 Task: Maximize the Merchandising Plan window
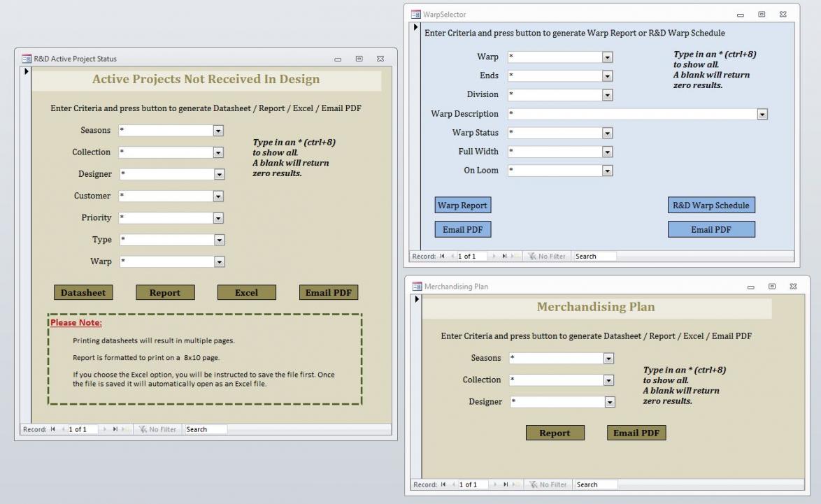point(772,287)
